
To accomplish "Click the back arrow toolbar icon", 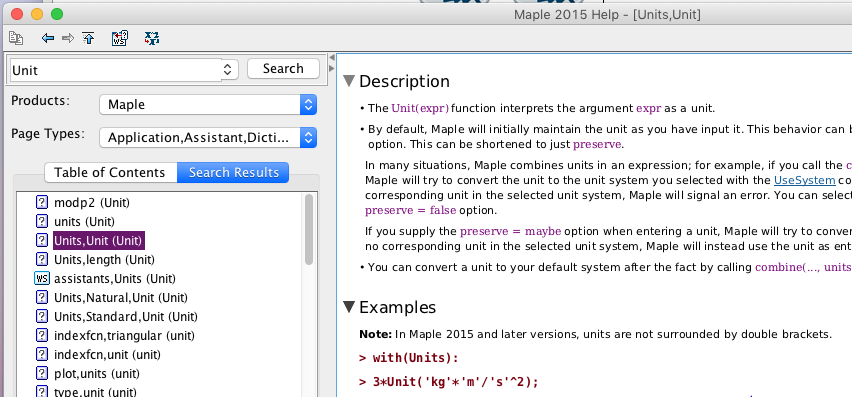I will coord(48,38).
